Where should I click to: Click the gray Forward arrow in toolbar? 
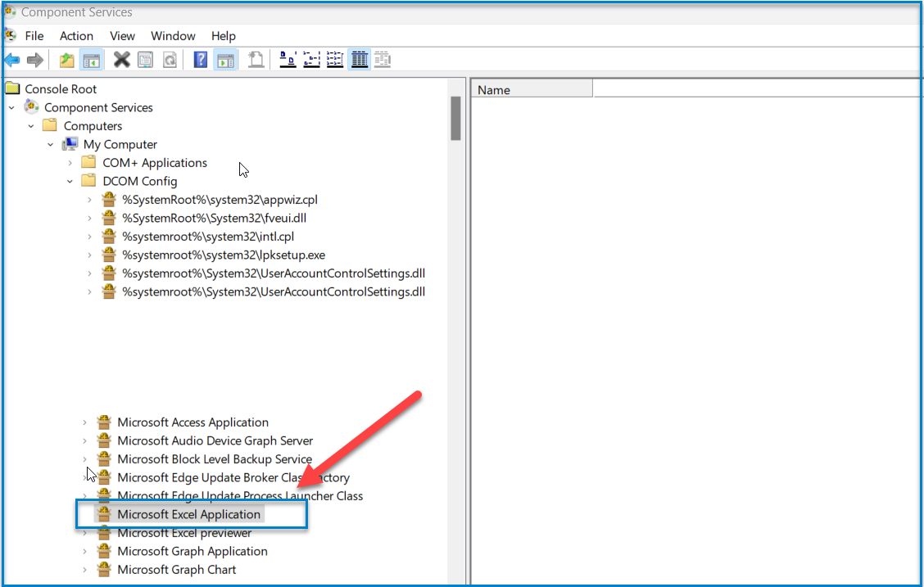[x=35, y=60]
